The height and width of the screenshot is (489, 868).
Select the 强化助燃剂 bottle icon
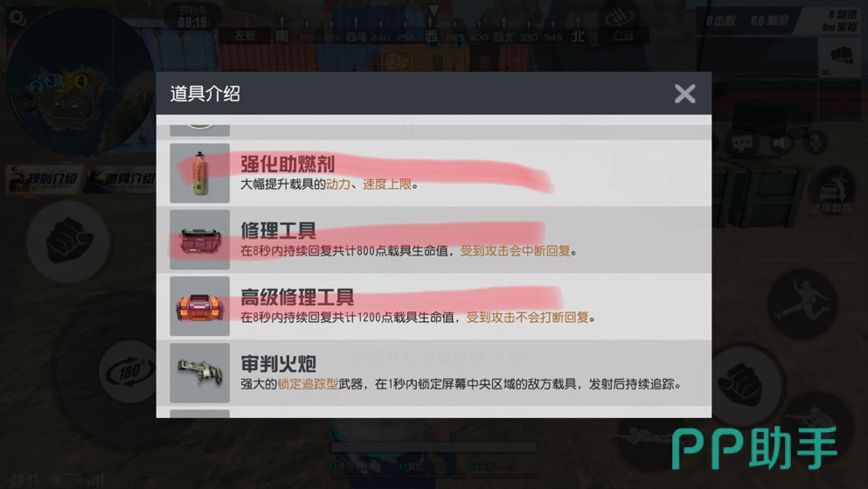[200, 173]
